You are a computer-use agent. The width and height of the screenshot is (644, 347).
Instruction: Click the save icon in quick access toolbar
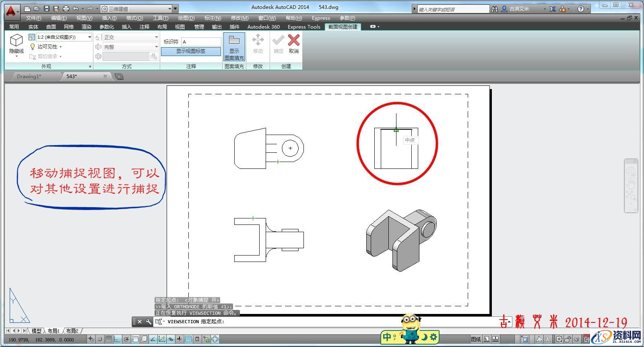pos(47,8)
